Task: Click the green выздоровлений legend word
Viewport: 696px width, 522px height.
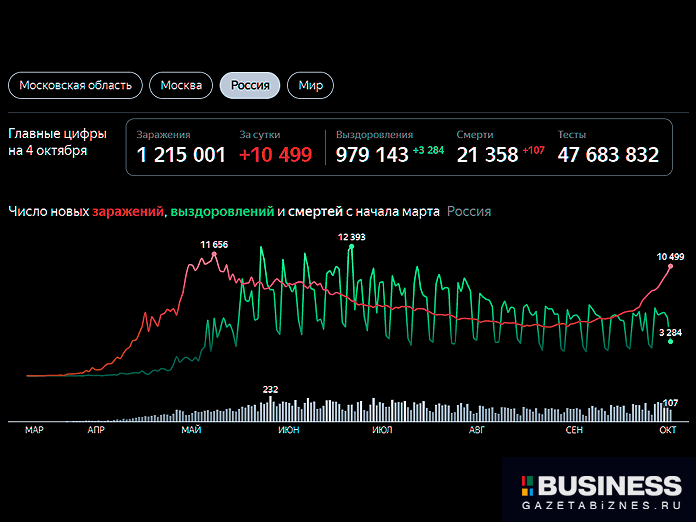Action: tap(222, 212)
